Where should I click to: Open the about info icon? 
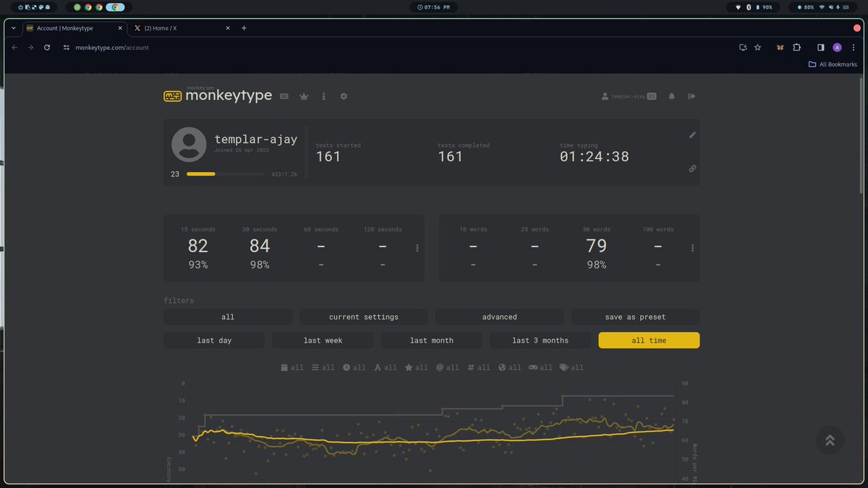323,96
